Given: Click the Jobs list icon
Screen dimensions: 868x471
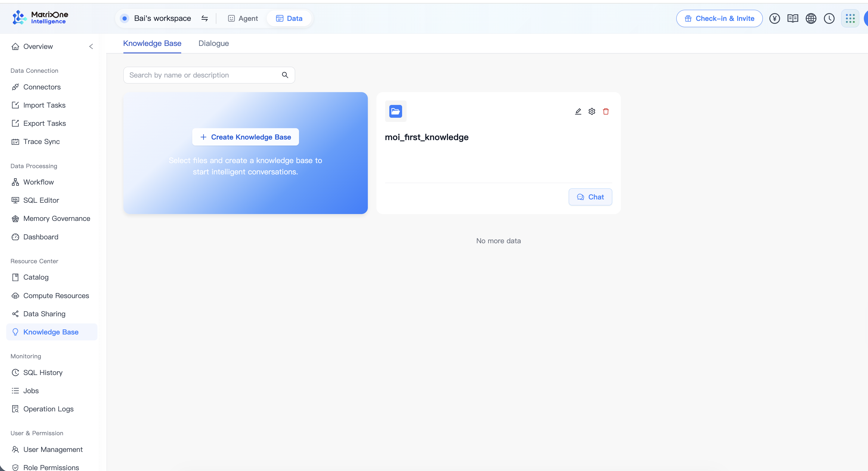Looking at the screenshot, I should pyautogui.click(x=15, y=391).
